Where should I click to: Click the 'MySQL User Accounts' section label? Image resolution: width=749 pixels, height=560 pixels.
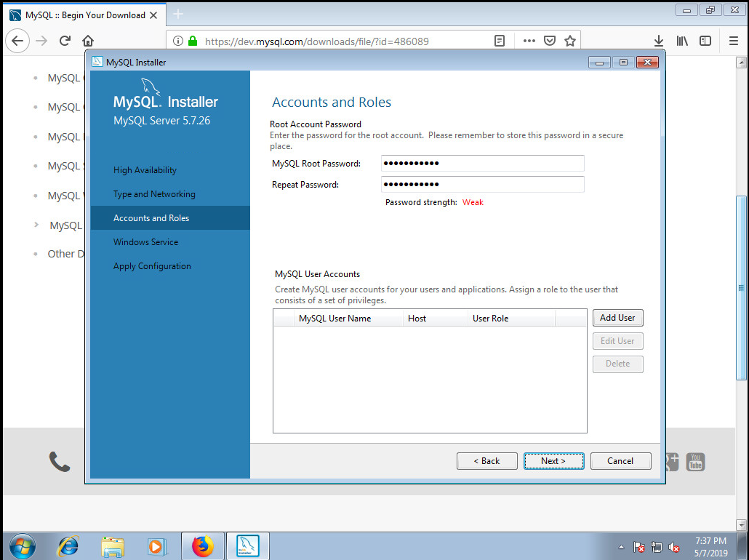[x=317, y=273]
